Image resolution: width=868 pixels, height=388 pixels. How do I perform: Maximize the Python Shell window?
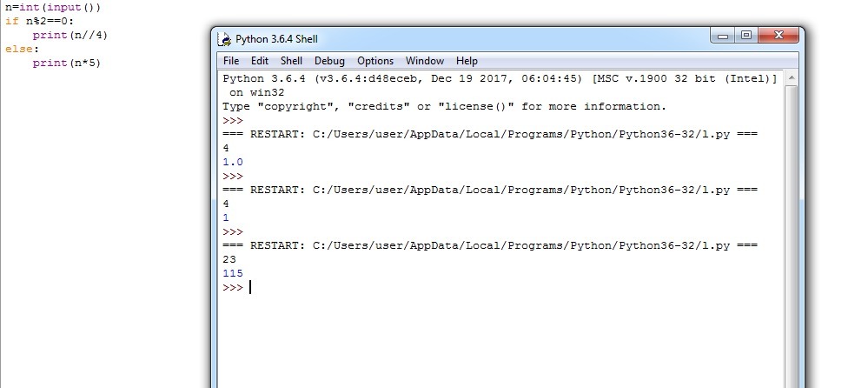click(746, 37)
